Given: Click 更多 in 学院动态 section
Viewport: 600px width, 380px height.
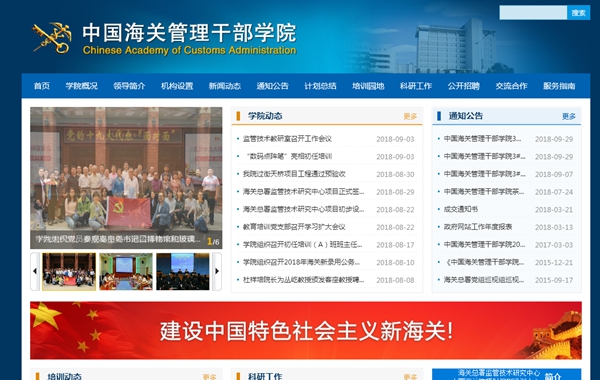Looking at the screenshot, I should click(410, 116).
